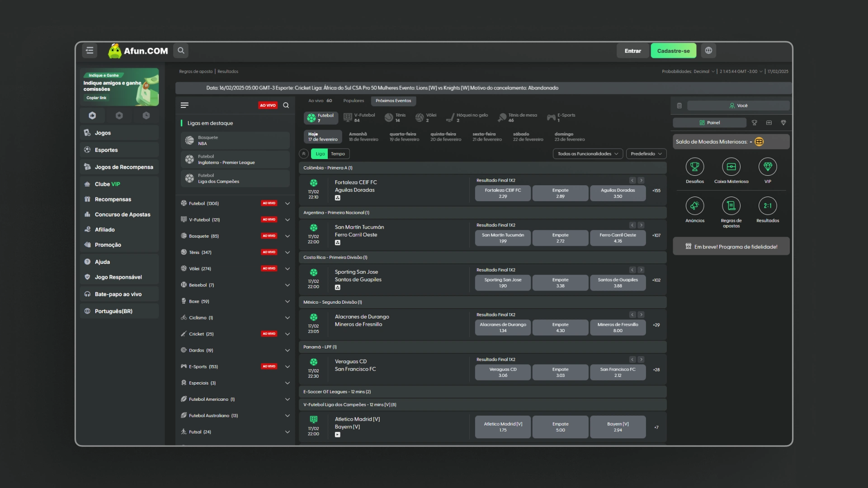
Task: Open the Regras de aposta link
Action: (196, 71)
